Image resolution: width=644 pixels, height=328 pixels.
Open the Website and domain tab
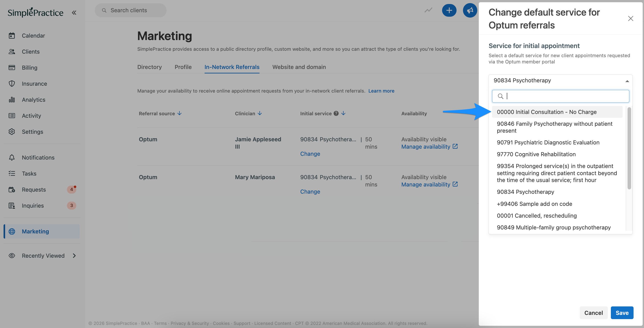tap(299, 67)
